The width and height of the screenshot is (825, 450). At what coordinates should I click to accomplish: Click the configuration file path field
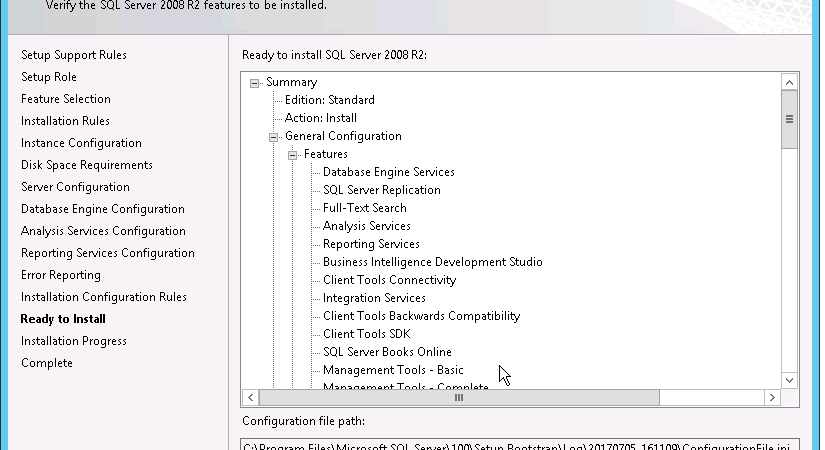pos(520,445)
